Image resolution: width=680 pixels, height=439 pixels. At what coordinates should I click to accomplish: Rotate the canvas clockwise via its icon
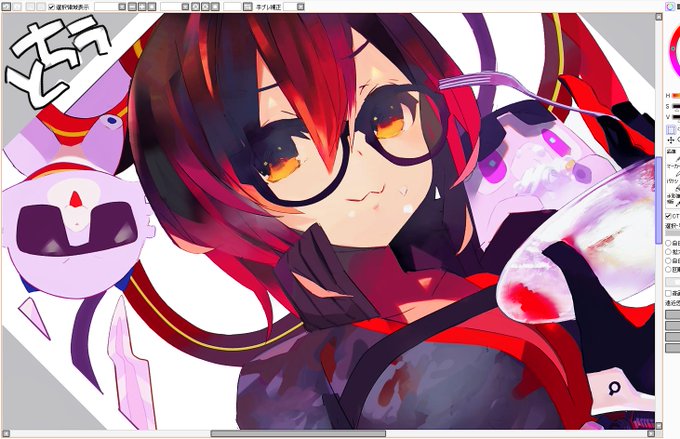(x=205, y=7)
